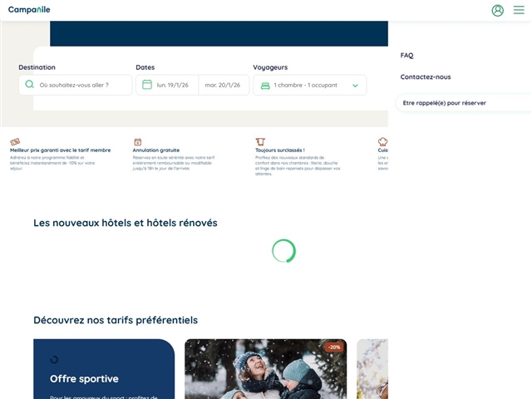532x399 pixels.
Task: Click the calendar icon in Dates
Action: (147, 85)
